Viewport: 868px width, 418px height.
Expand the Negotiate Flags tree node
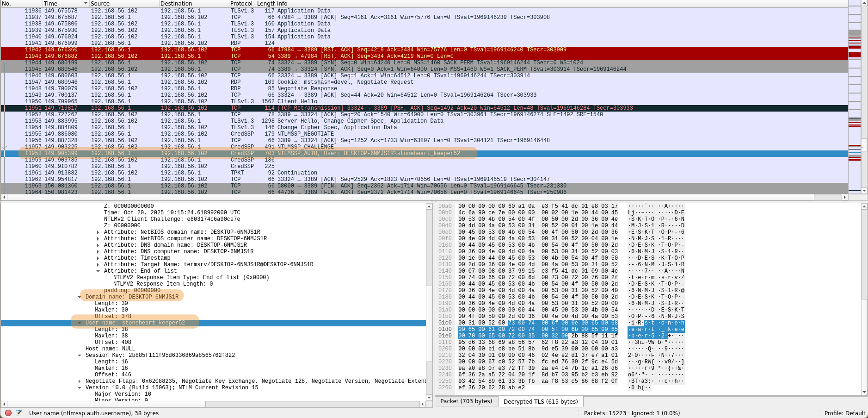(x=80, y=381)
